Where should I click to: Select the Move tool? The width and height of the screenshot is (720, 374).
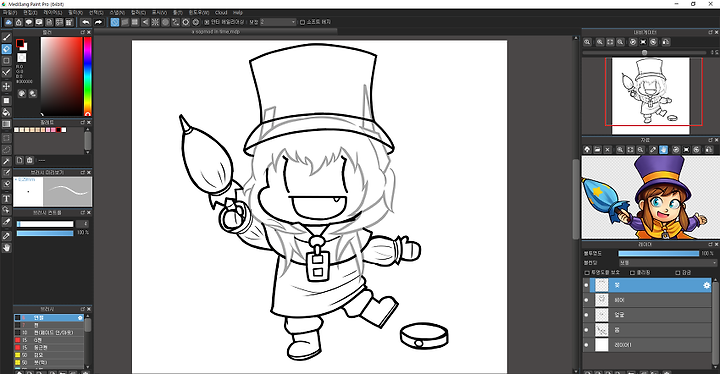[x=6, y=86]
